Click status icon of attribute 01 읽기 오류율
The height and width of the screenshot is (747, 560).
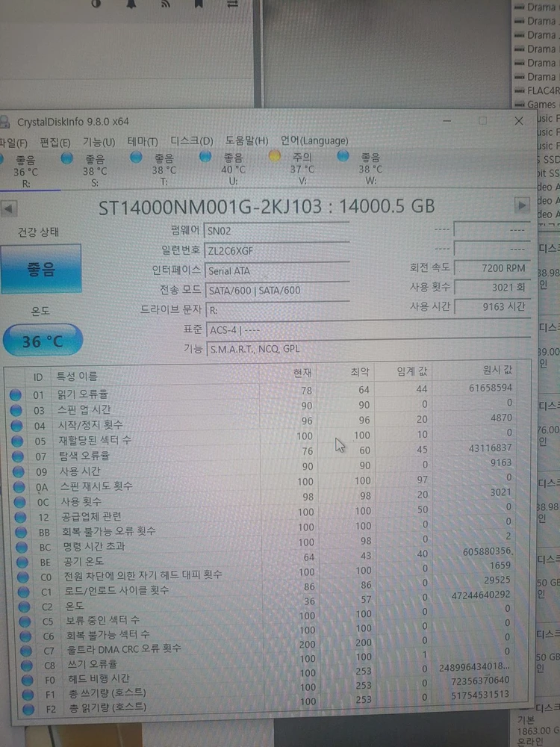pos(16,395)
